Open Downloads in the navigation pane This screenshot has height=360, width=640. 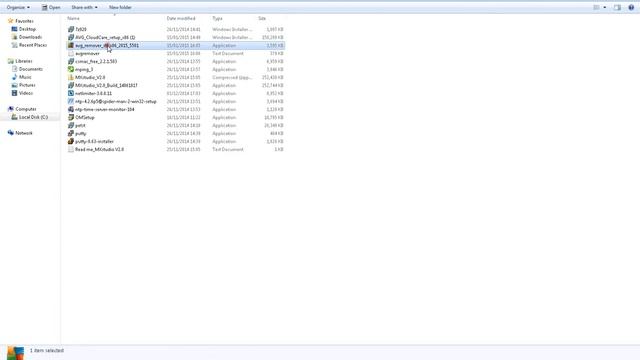[30, 37]
